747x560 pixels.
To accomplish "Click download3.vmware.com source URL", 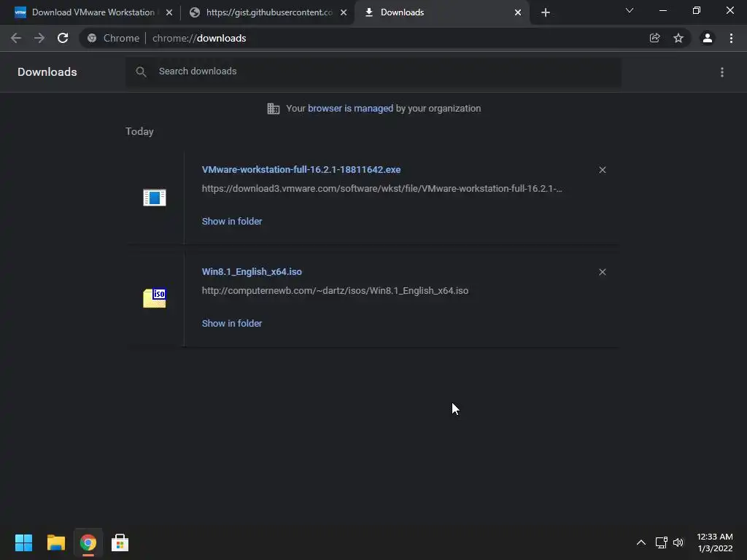I will [x=382, y=189].
